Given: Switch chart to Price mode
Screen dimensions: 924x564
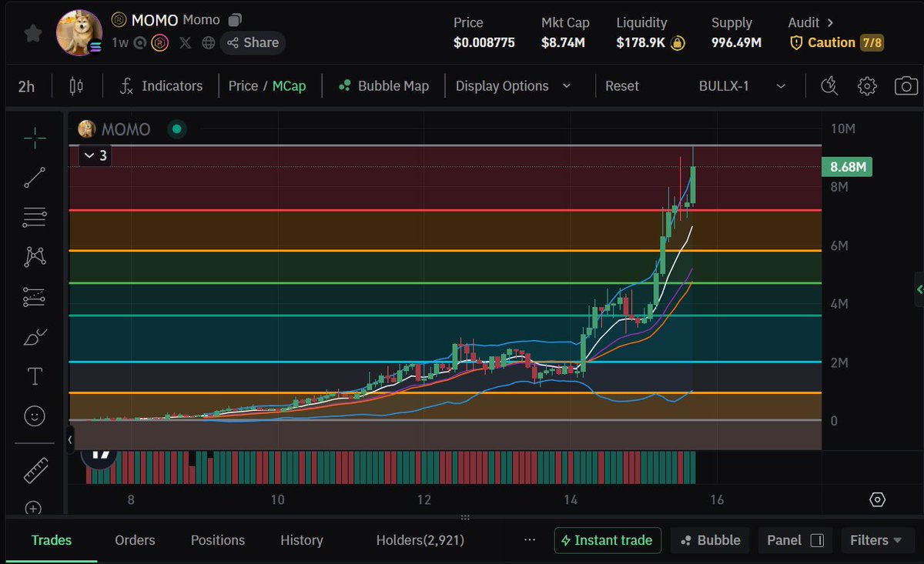Looking at the screenshot, I should [243, 86].
